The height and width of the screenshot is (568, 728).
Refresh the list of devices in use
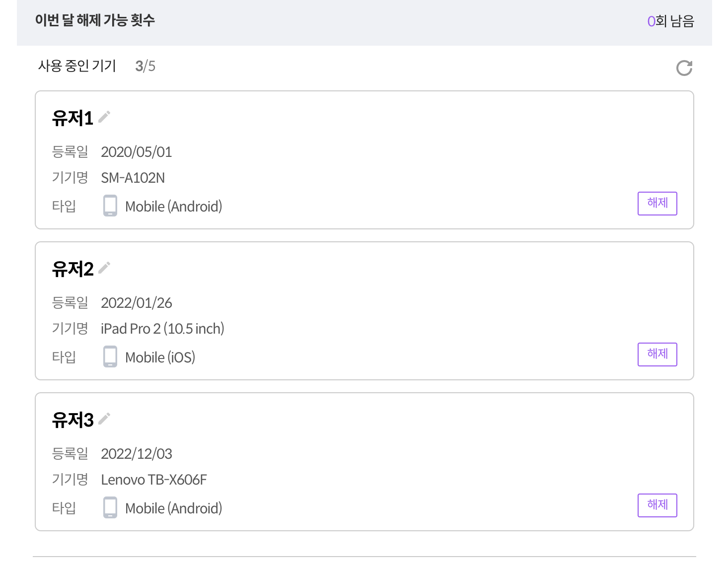pyautogui.click(x=684, y=68)
